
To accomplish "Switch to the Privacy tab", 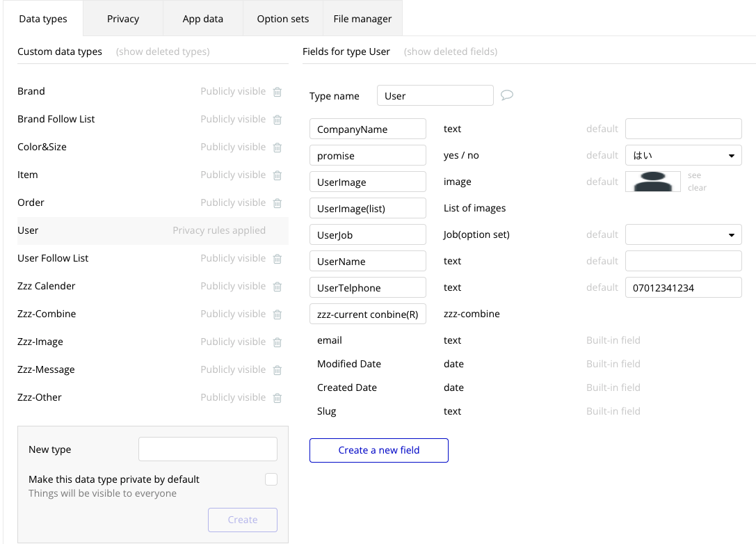I will coord(123,19).
